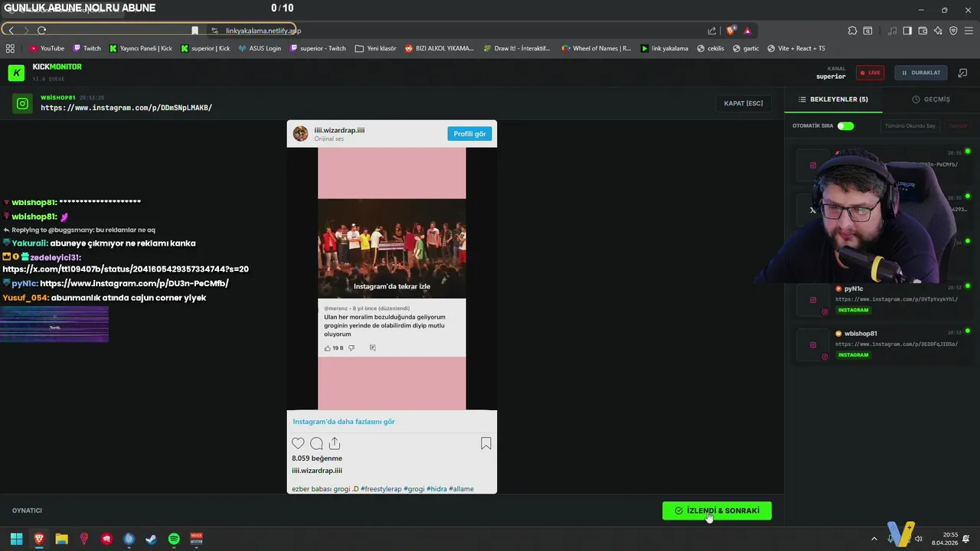
Task: Click the Tümünü Okundu Say button
Action: coord(910,126)
